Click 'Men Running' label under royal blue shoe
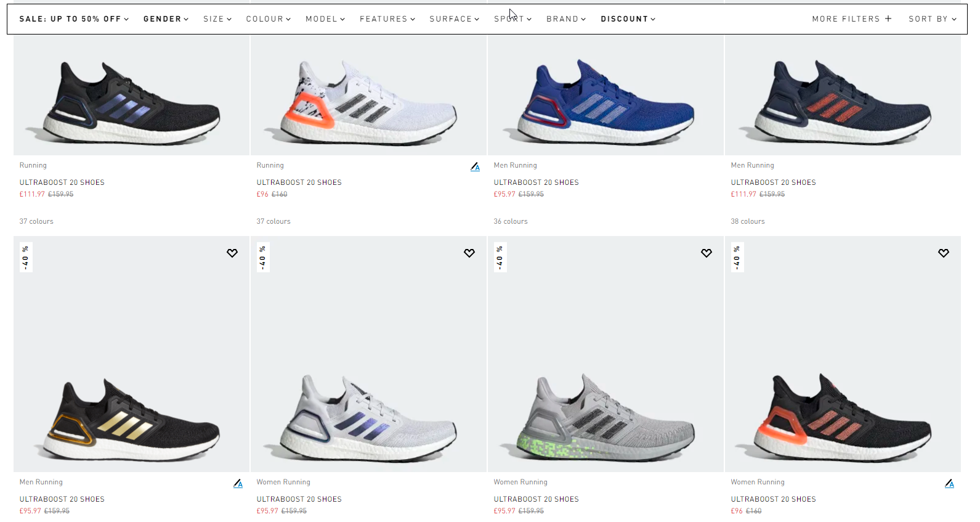The height and width of the screenshot is (522, 980). pos(516,165)
